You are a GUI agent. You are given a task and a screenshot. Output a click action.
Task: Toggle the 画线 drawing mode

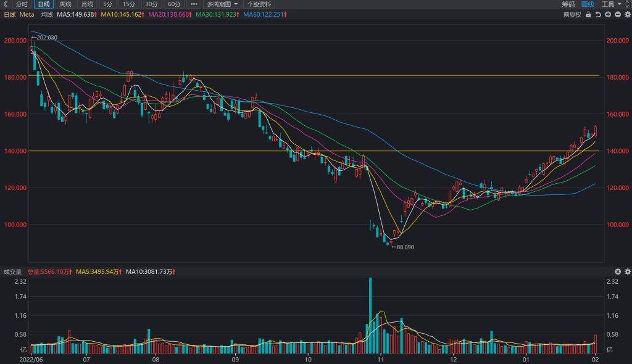[x=588, y=4]
